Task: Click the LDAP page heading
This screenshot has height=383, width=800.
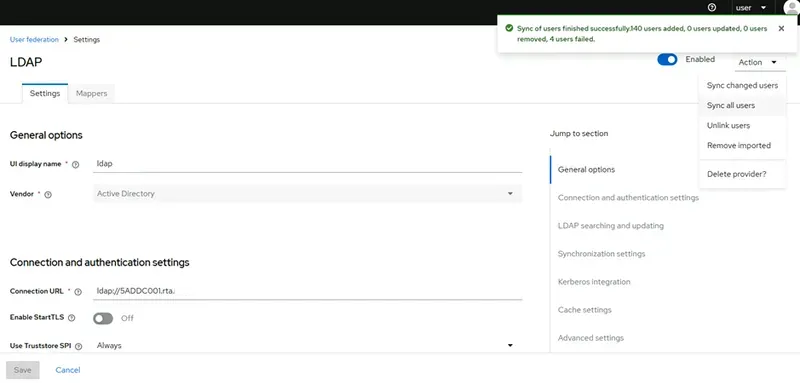Action: (26, 62)
